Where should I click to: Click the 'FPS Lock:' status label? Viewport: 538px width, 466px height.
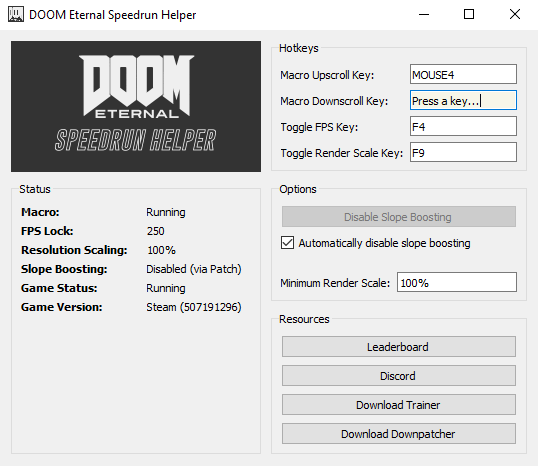click(x=47, y=231)
